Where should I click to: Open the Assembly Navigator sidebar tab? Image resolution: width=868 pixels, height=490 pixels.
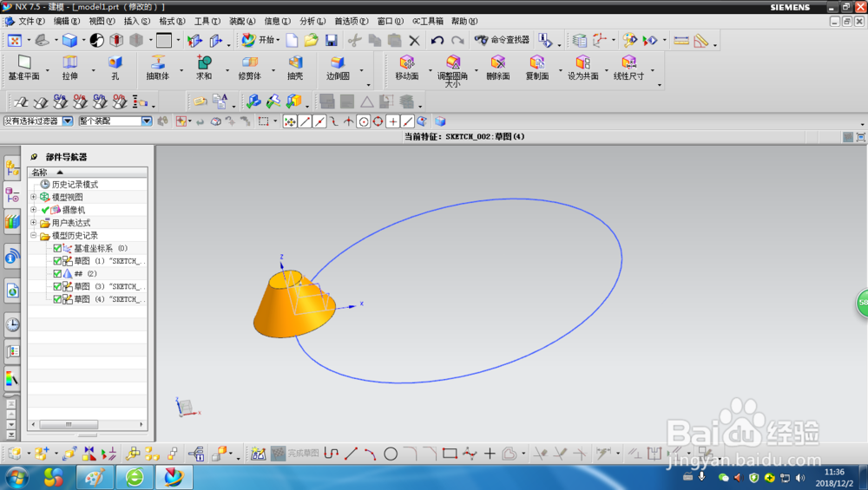click(12, 167)
